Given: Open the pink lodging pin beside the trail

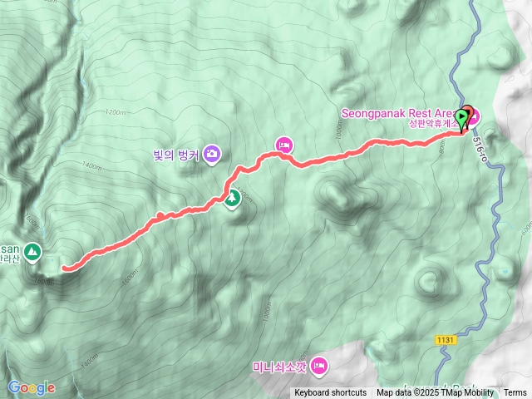Looking at the screenshot, I should pyautogui.click(x=284, y=146).
